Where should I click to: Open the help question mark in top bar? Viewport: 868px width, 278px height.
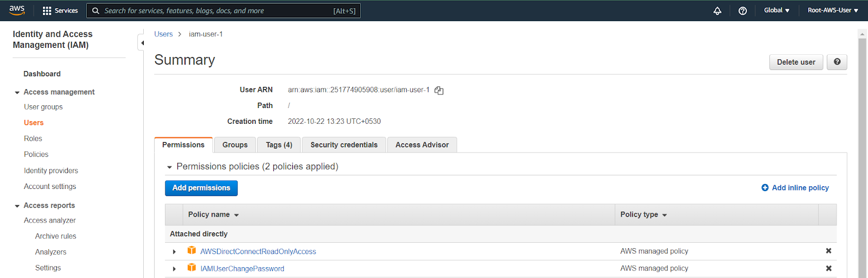tap(743, 10)
